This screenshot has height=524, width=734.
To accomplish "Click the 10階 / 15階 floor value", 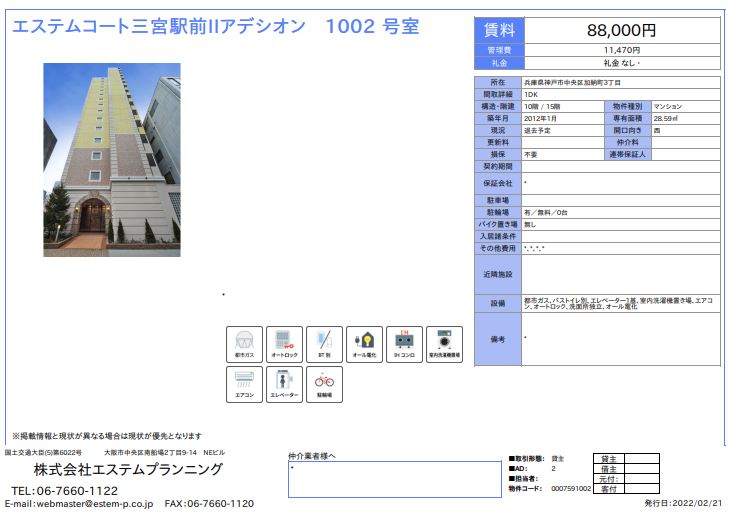I will click(542, 107).
